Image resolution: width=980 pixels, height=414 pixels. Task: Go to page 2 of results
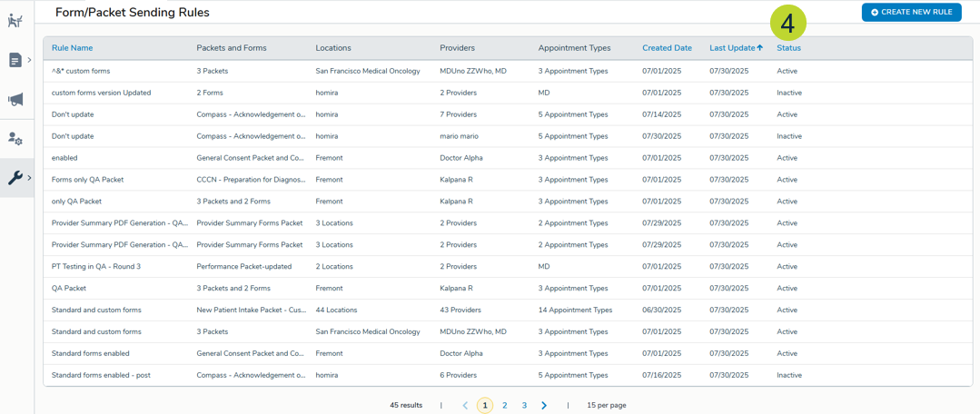click(x=505, y=405)
